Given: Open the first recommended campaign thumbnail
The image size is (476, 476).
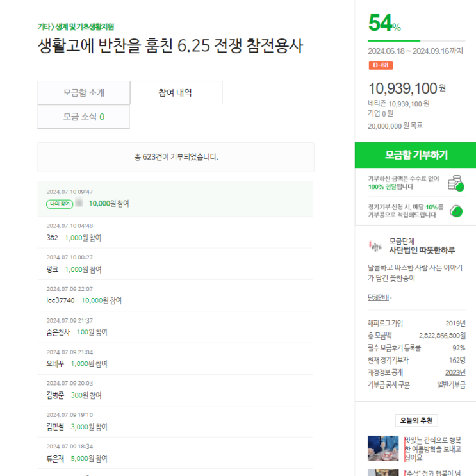Looking at the screenshot, I should click(384, 448).
